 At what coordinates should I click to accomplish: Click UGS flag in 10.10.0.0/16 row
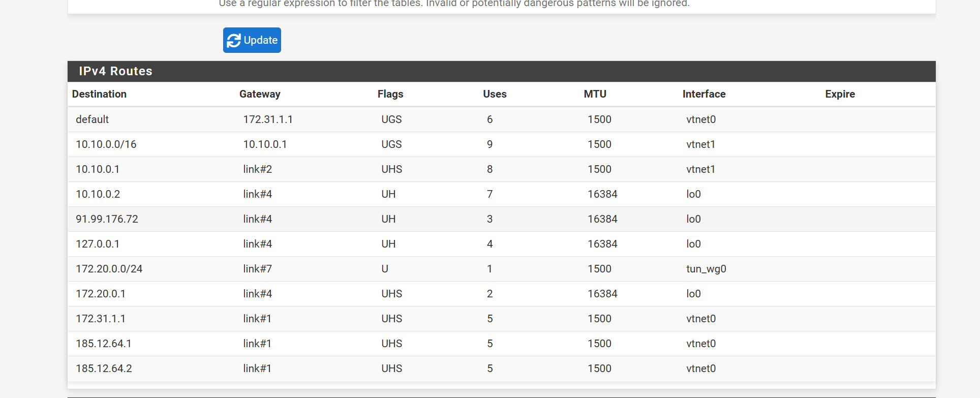click(x=391, y=144)
